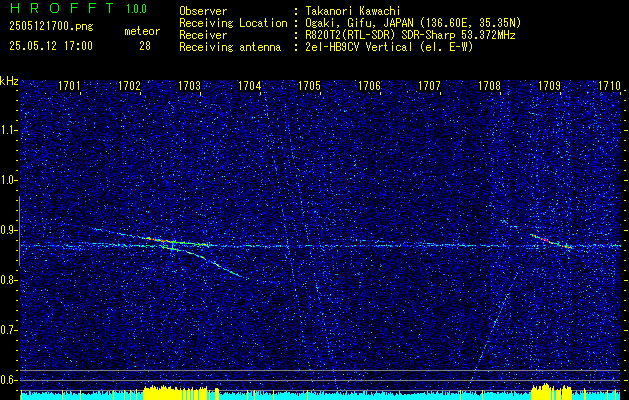Click the yellow signal burst below 1703
The height and width of the screenshot is (400, 629).
pos(177,393)
